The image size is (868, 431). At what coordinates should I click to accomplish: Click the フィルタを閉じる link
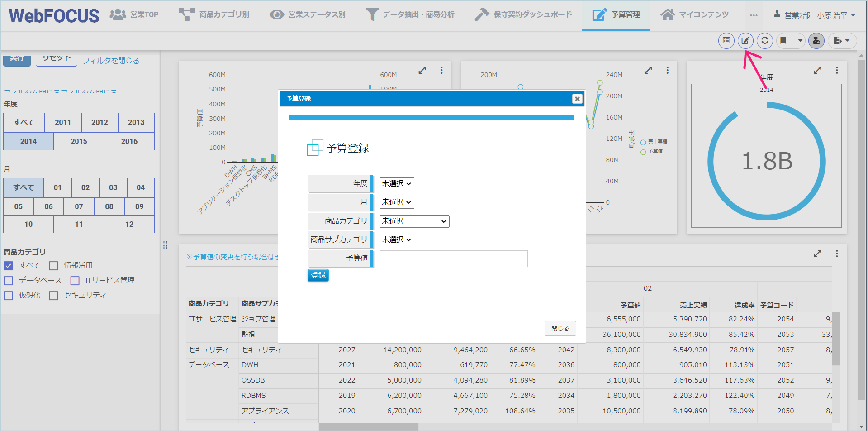(x=111, y=61)
